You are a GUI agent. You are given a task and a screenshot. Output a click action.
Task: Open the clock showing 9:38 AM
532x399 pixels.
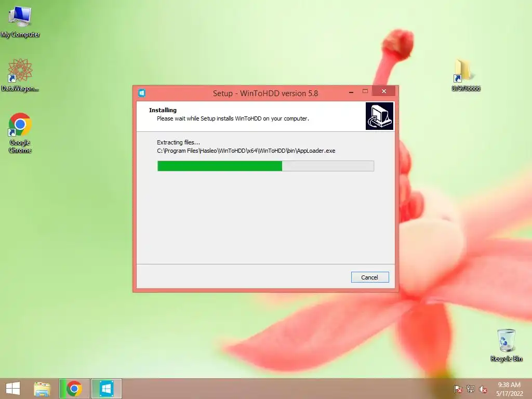tap(509, 389)
